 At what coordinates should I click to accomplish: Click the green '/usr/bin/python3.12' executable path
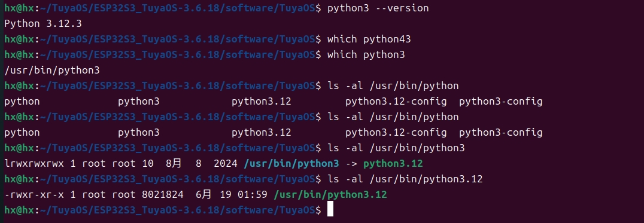330,195
